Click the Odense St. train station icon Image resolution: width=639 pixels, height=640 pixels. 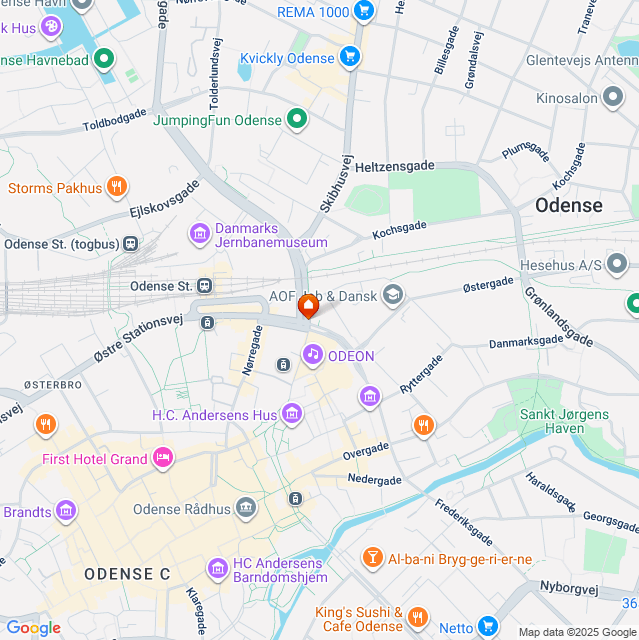(x=205, y=286)
